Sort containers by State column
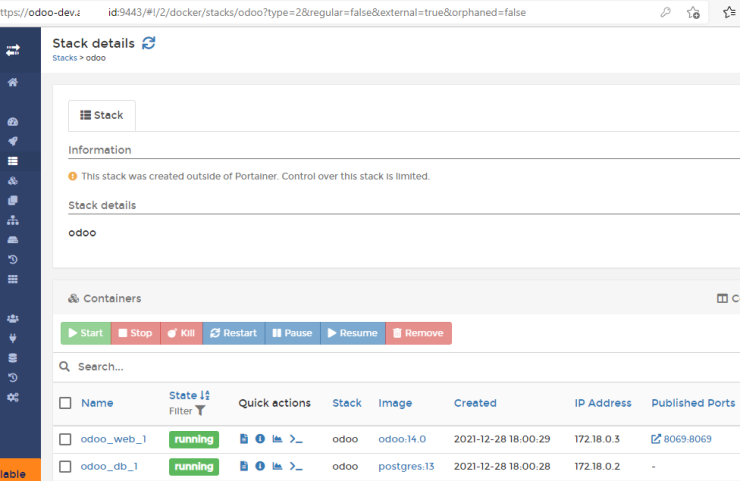 coord(189,395)
